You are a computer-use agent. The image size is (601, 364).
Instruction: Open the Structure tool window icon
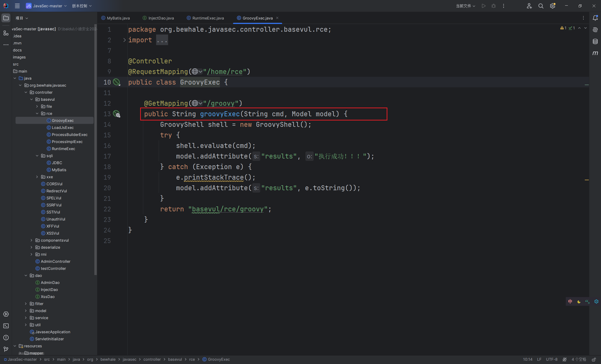[x=6, y=33]
